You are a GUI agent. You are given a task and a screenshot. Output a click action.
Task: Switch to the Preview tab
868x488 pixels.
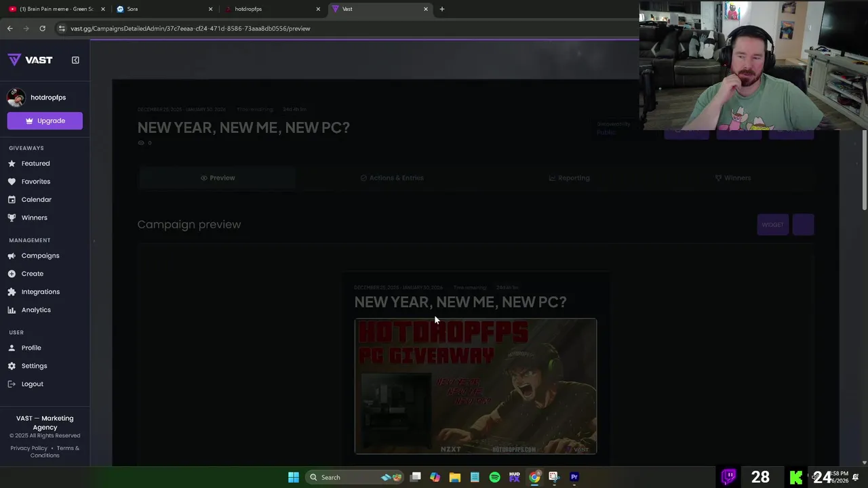(218, 178)
